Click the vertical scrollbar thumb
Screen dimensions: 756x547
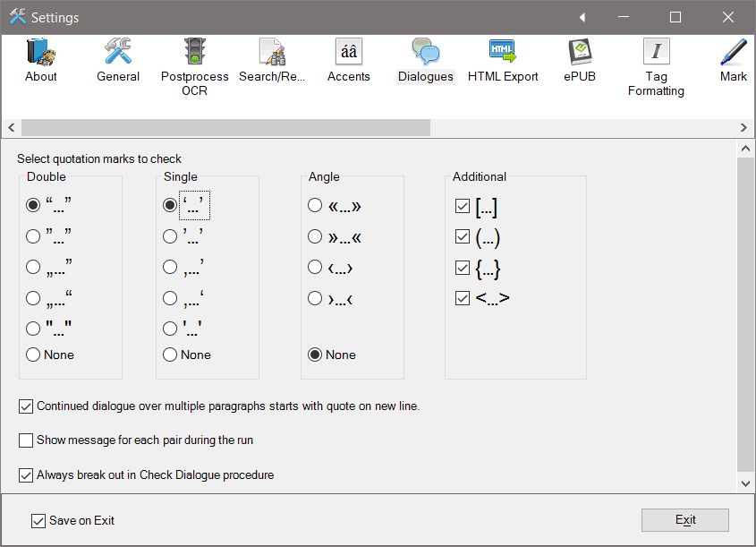coord(745,314)
